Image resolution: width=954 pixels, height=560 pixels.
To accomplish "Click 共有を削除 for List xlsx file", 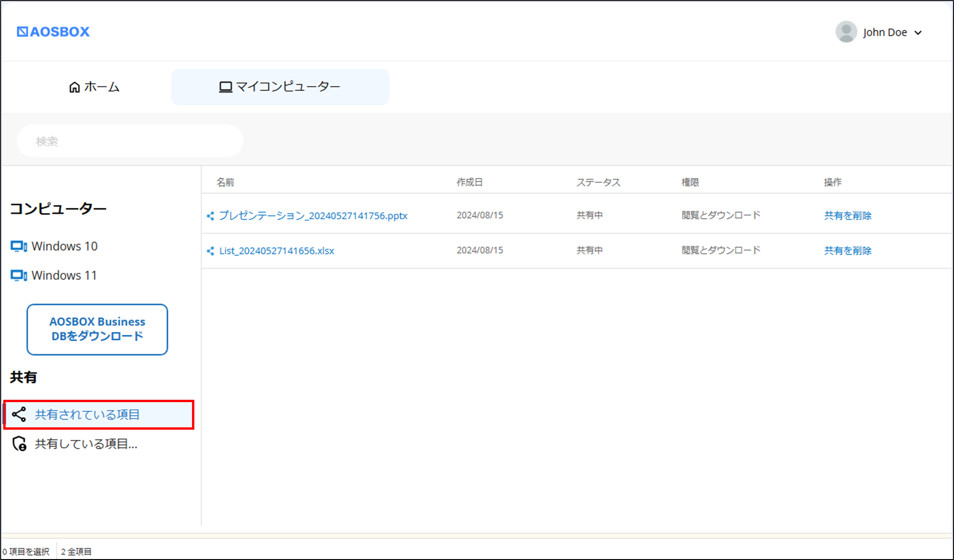I will point(847,250).
